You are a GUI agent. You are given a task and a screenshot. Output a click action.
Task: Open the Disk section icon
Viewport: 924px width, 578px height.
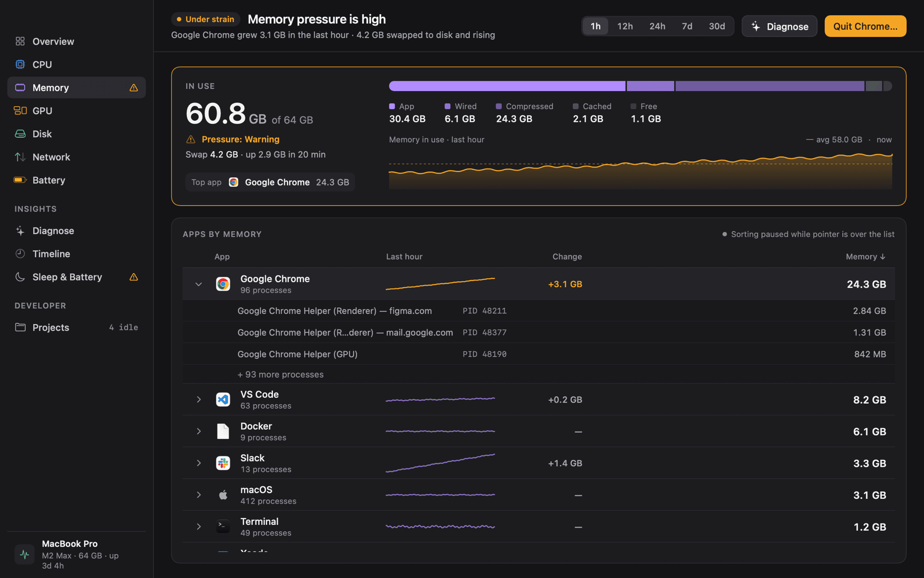(x=20, y=134)
